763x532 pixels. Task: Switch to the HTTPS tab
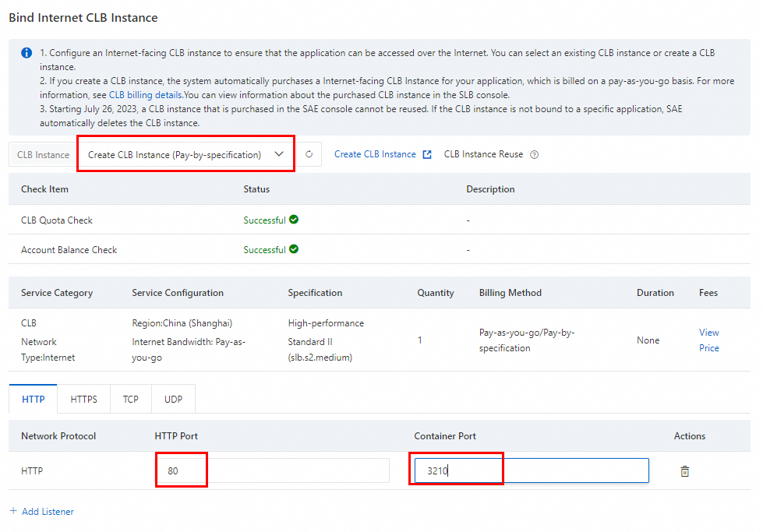pos(84,399)
